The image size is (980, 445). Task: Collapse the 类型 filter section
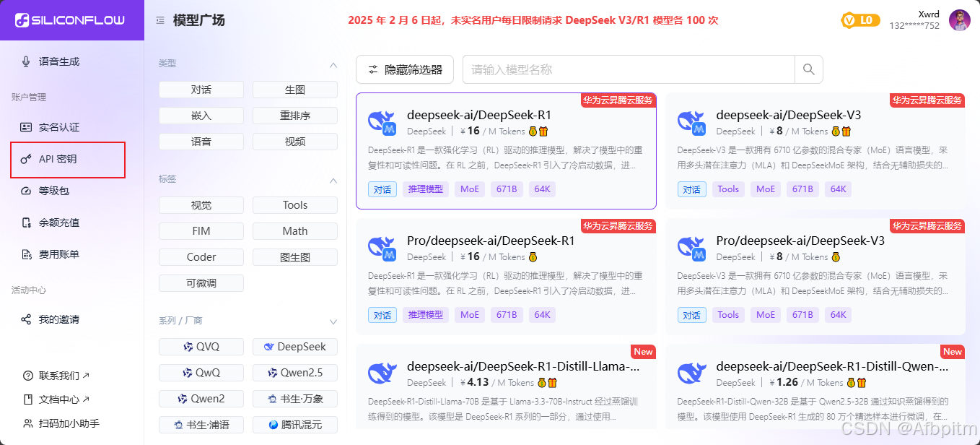point(333,64)
